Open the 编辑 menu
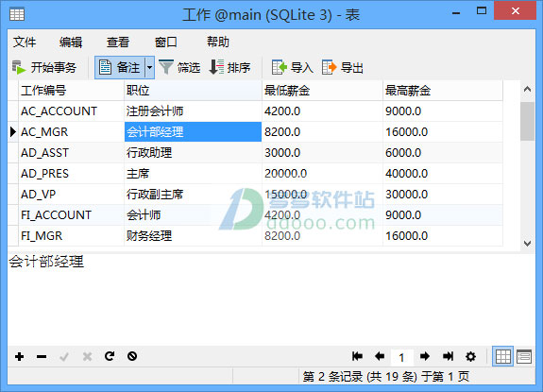This screenshot has width=543, height=392. [x=71, y=42]
